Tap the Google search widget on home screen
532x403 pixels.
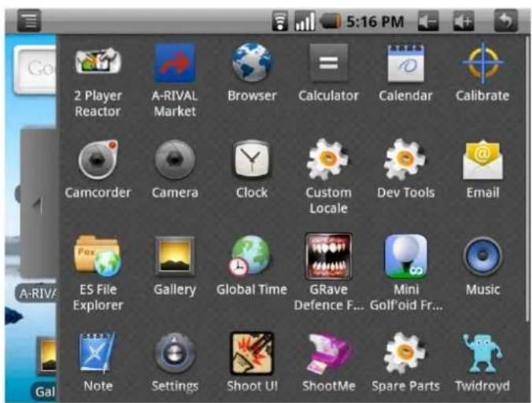click(x=35, y=69)
